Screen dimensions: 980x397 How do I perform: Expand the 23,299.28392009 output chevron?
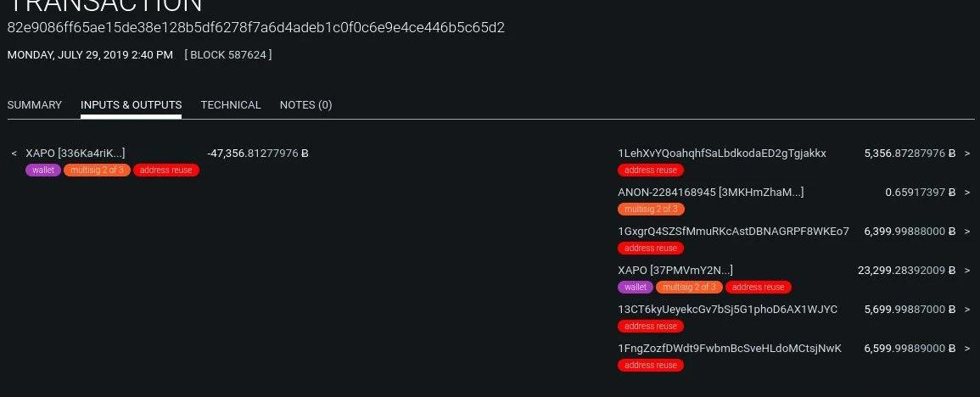tap(967, 271)
